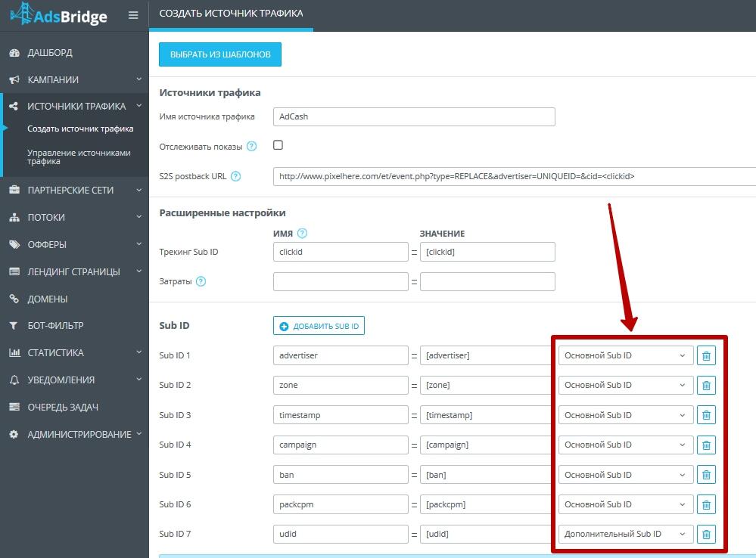756x558 pixels.
Task: Delete Sub ID 7 udid row
Action: [706, 534]
